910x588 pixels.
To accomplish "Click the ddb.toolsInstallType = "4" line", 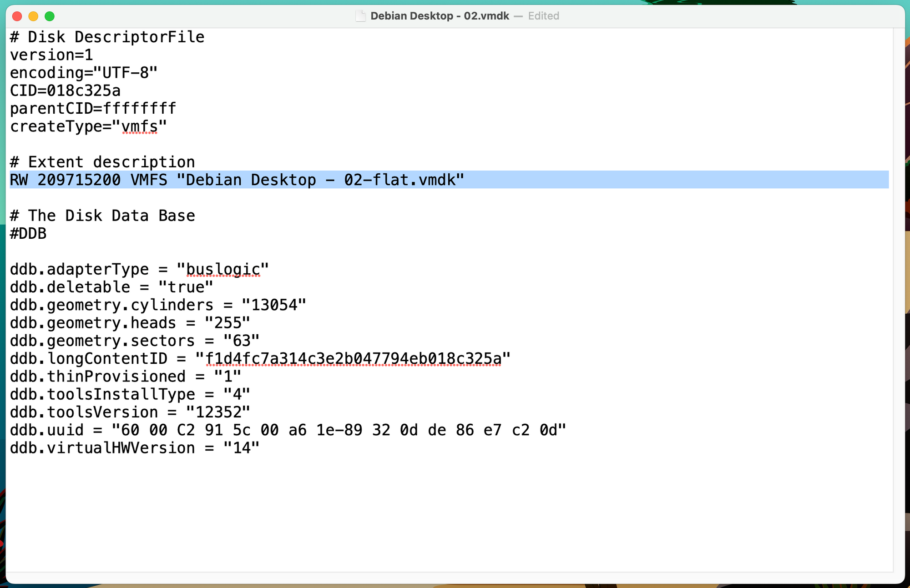I will point(130,394).
